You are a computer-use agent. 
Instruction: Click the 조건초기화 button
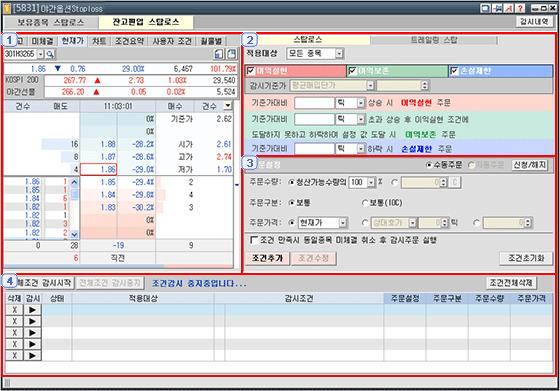pos(526,258)
